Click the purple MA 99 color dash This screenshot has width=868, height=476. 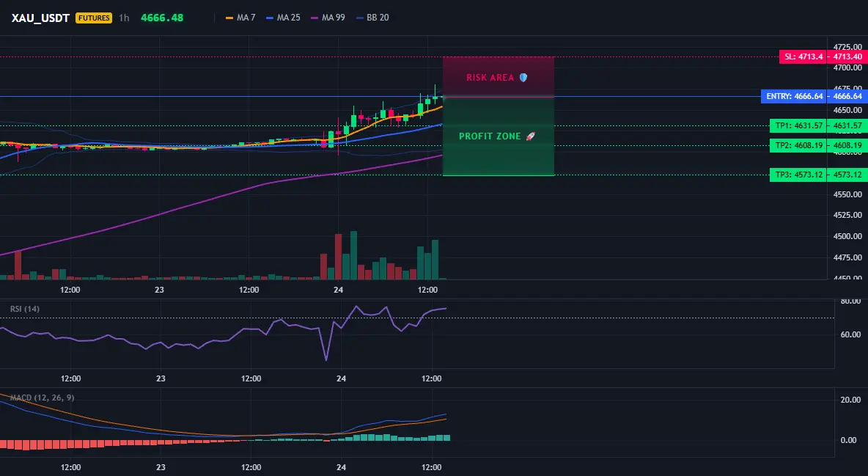coord(315,18)
